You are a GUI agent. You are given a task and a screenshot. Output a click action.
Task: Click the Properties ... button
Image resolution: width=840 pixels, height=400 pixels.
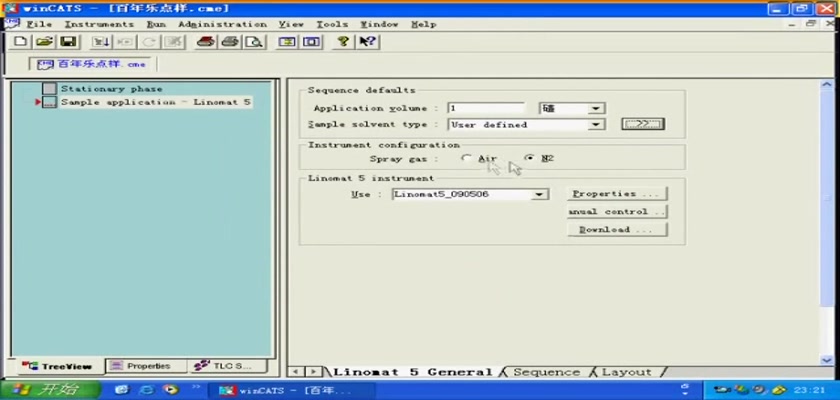coord(617,194)
